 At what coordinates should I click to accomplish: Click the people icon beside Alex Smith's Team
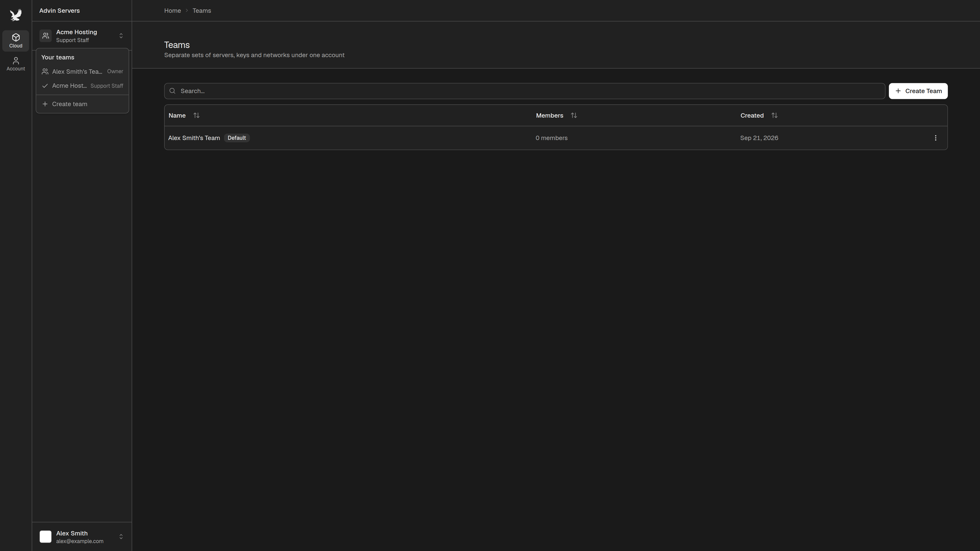coord(45,71)
